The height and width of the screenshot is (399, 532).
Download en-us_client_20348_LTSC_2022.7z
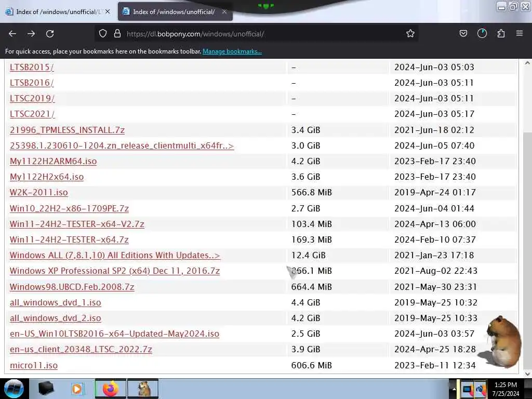[81, 350]
